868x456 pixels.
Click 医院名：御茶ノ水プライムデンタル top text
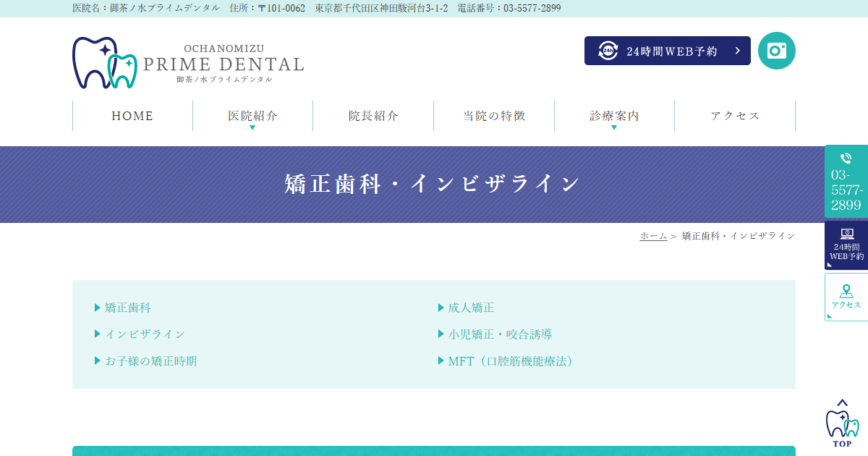tap(146, 8)
